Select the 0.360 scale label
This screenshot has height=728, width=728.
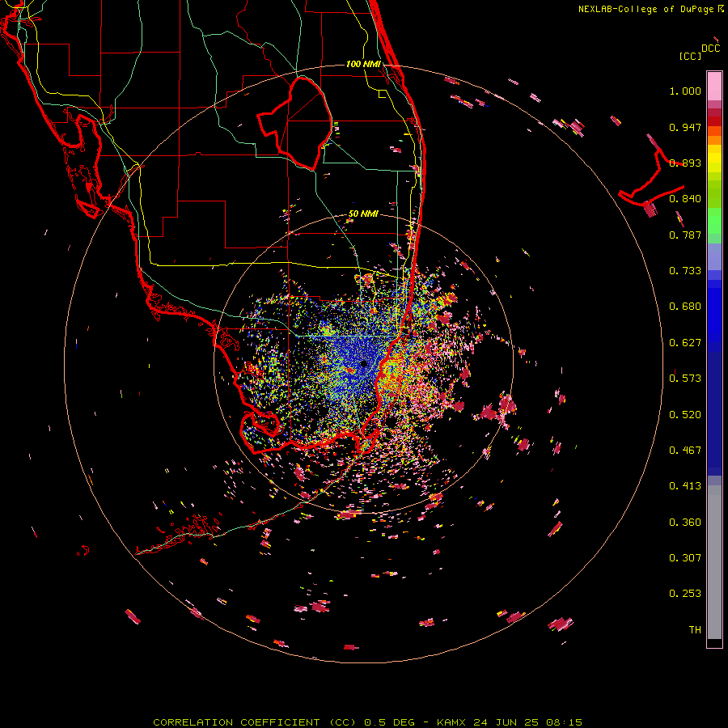(685, 523)
